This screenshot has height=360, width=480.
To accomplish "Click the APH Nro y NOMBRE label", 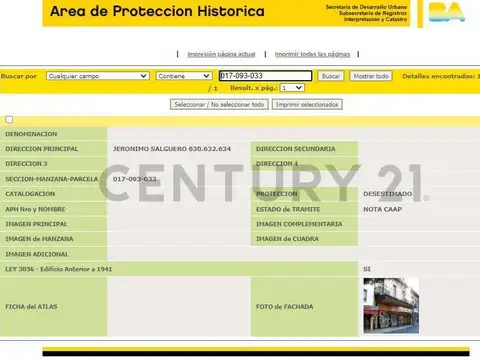I will [x=35, y=209].
